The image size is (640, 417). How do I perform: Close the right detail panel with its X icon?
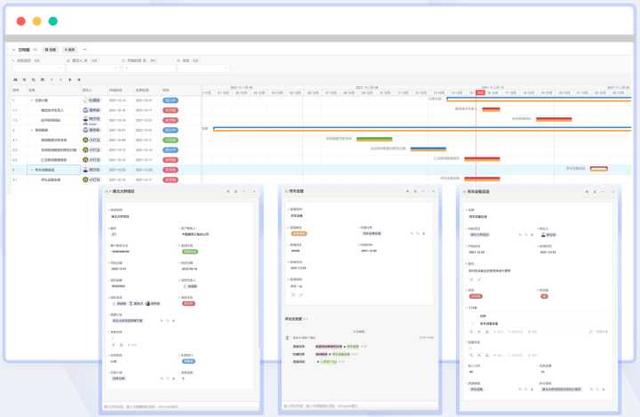[x=612, y=192]
